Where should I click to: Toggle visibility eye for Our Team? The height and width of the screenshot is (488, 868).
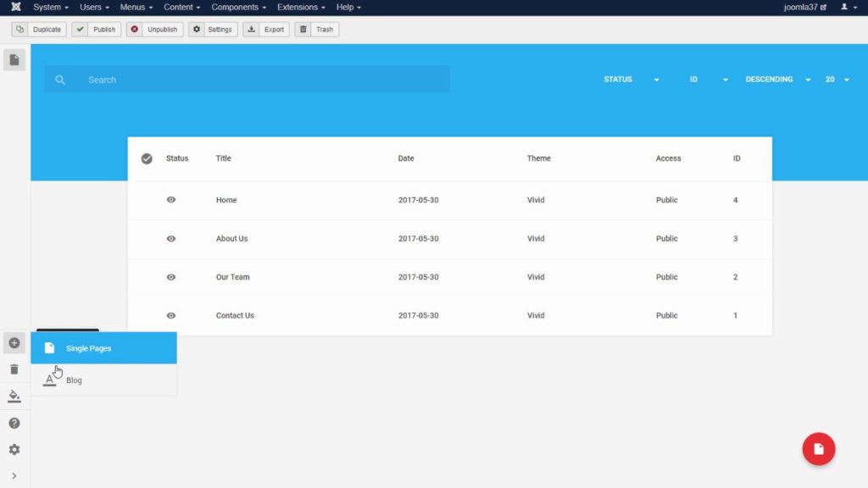pyautogui.click(x=171, y=277)
